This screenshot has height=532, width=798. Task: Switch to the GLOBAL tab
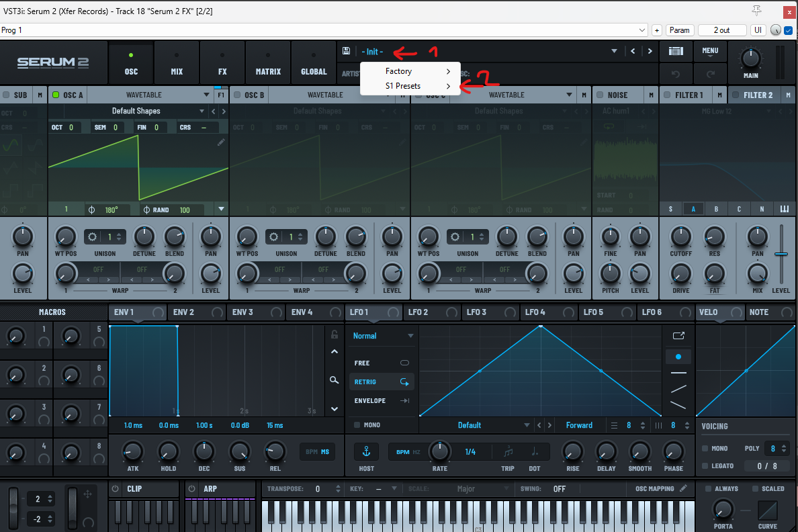pos(314,63)
